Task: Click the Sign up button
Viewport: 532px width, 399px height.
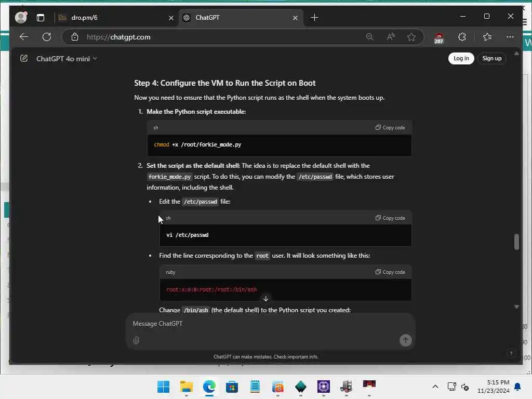Action: tap(491, 58)
